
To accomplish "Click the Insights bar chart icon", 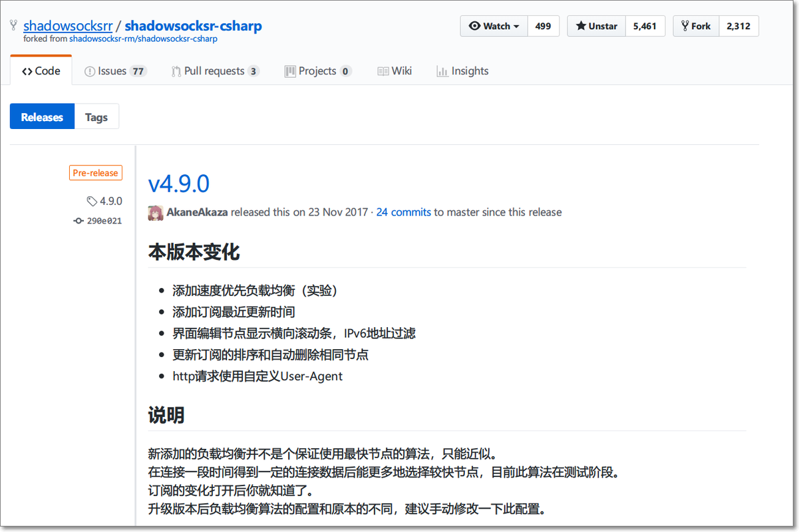I will pyautogui.click(x=442, y=72).
